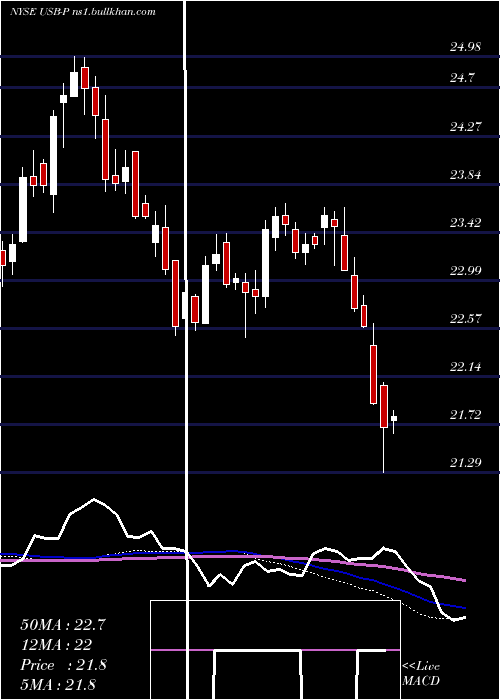Click the 24.7 price level label

(x=462, y=79)
